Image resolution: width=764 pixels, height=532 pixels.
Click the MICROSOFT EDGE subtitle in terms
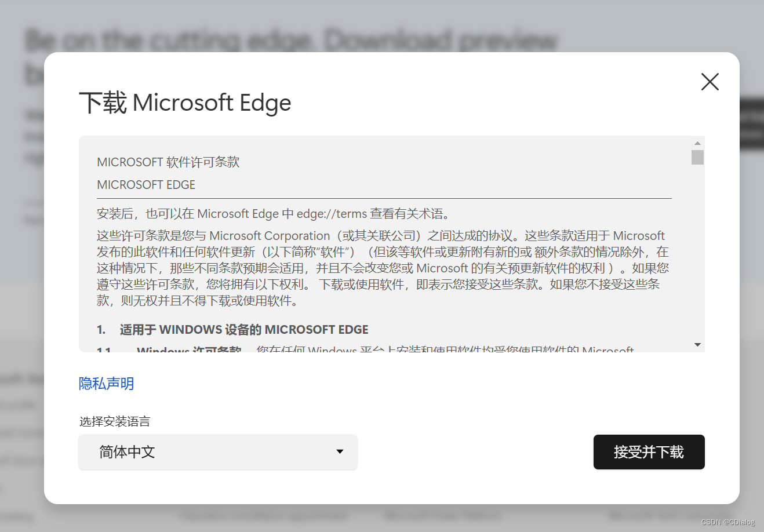[x=145, y=184]
